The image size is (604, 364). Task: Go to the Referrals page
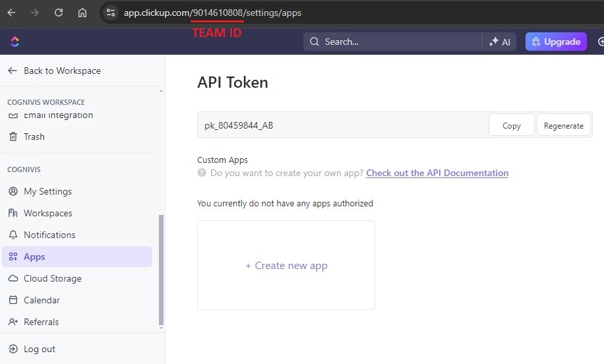tap(41, 322)
